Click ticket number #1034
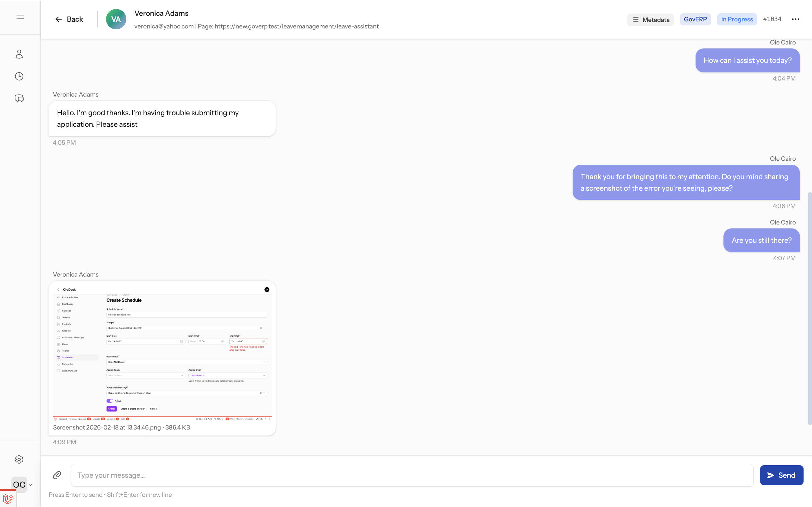This screenshot has width=812, height=507. pos(772,19)
